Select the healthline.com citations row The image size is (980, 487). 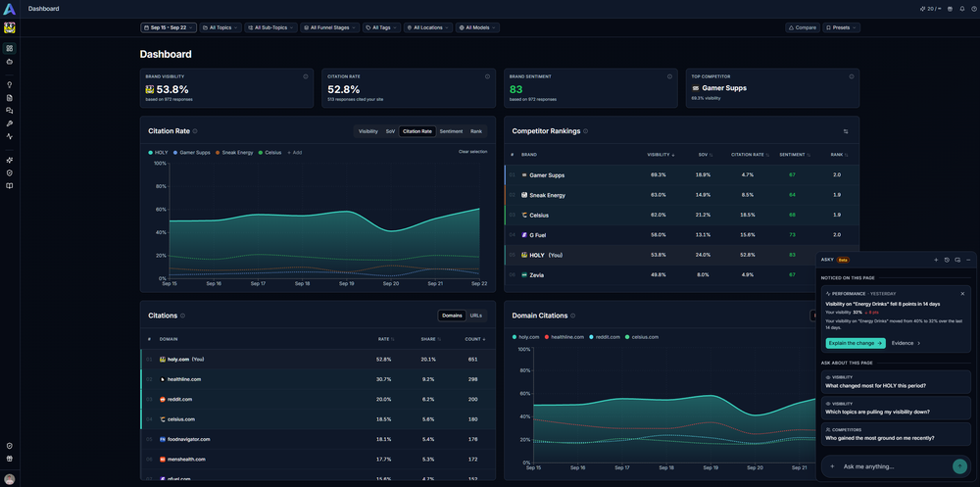pyautogui.click(x=318, y=379)
